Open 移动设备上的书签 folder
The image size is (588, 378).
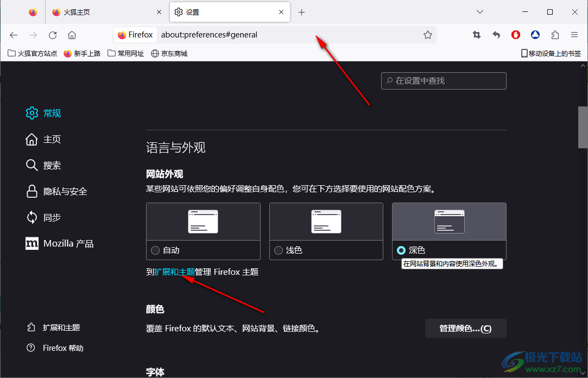[x=551, y=54]
